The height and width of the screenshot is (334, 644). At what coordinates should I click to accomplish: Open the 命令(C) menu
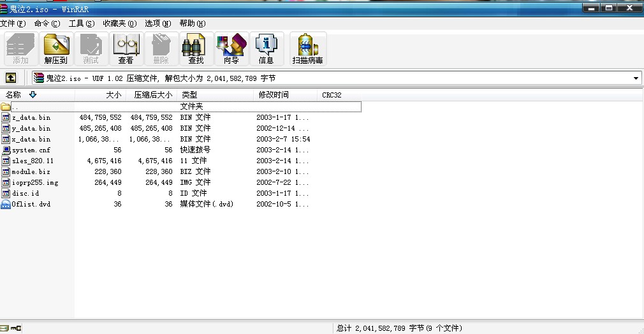click(47, 24)
